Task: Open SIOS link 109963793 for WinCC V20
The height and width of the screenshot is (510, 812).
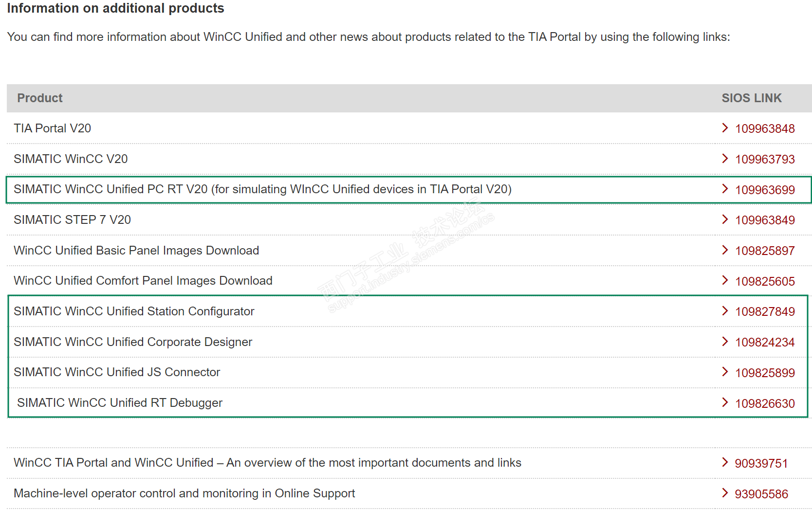Action: click(764, 160)
